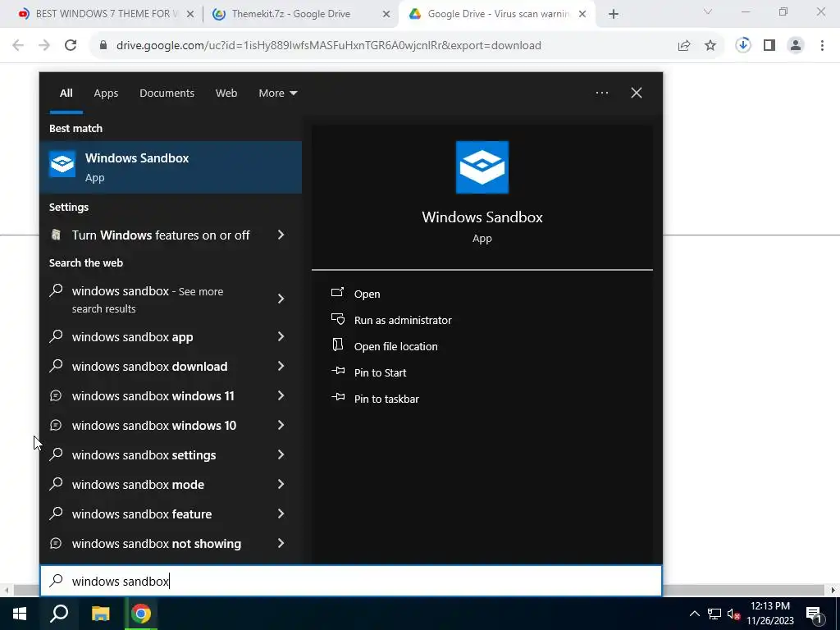
Task: Click the Chrome address bar URL
Action: click(328, 46)
